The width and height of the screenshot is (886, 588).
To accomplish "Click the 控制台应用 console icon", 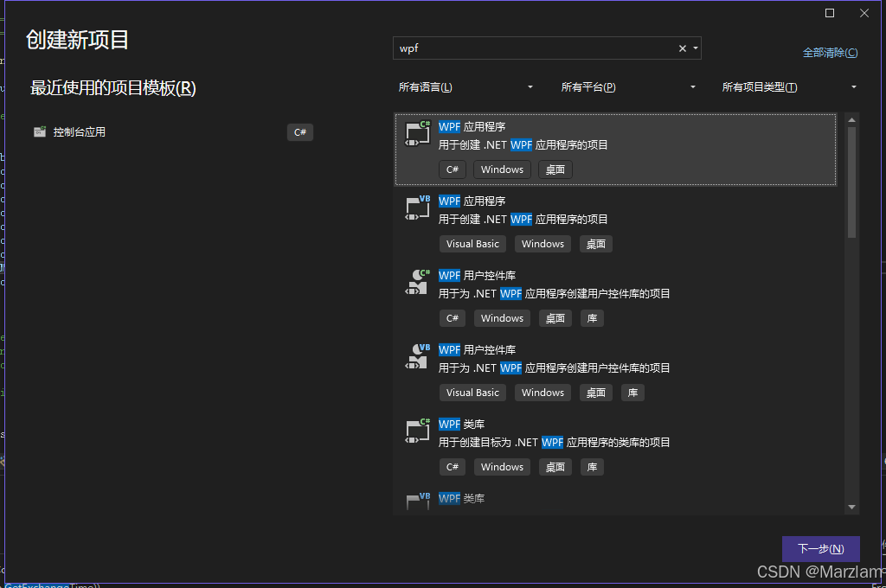I will (x=40, y=131).
